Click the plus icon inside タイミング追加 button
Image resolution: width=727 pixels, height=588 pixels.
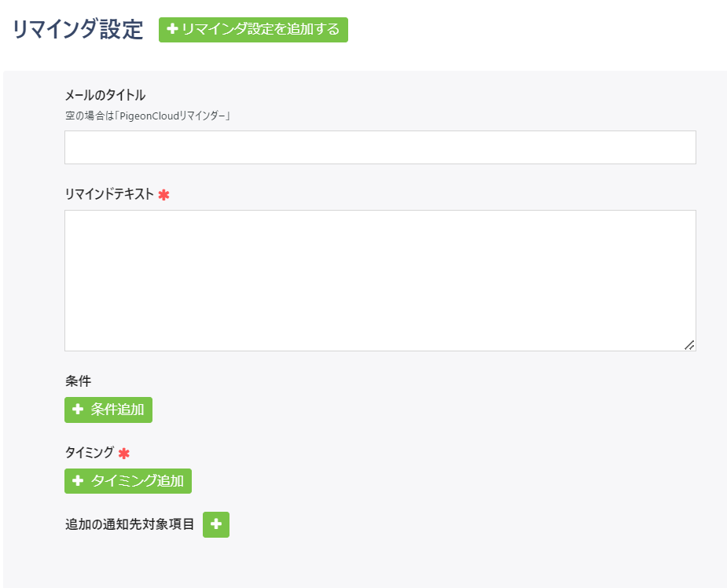pos(77,481)
